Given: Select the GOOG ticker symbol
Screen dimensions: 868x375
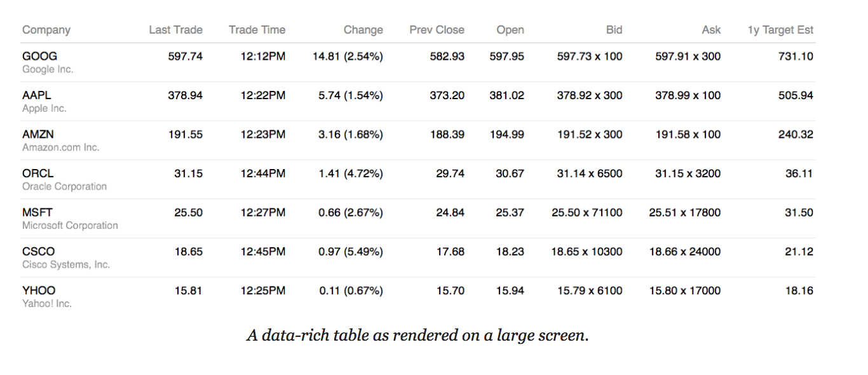Looking at the screenshot, I should click(x=39, y=57).
